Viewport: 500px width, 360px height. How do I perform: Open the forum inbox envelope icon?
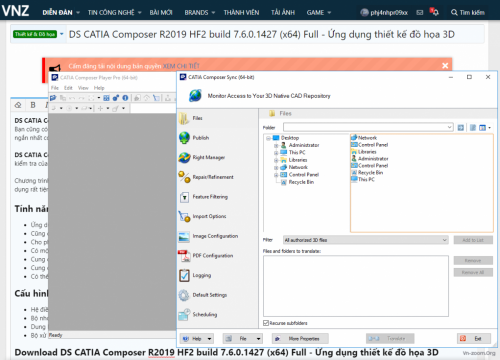click(x=420, y=13)
